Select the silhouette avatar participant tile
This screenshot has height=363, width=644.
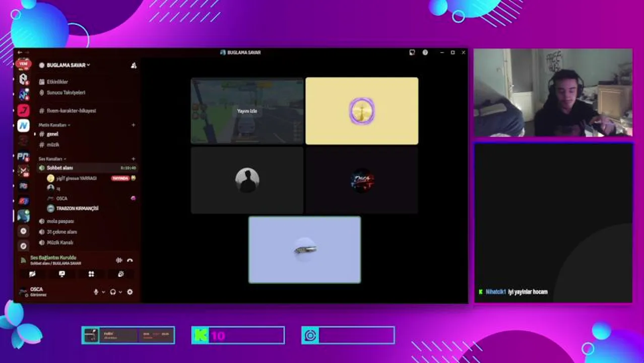pos(247,180)
